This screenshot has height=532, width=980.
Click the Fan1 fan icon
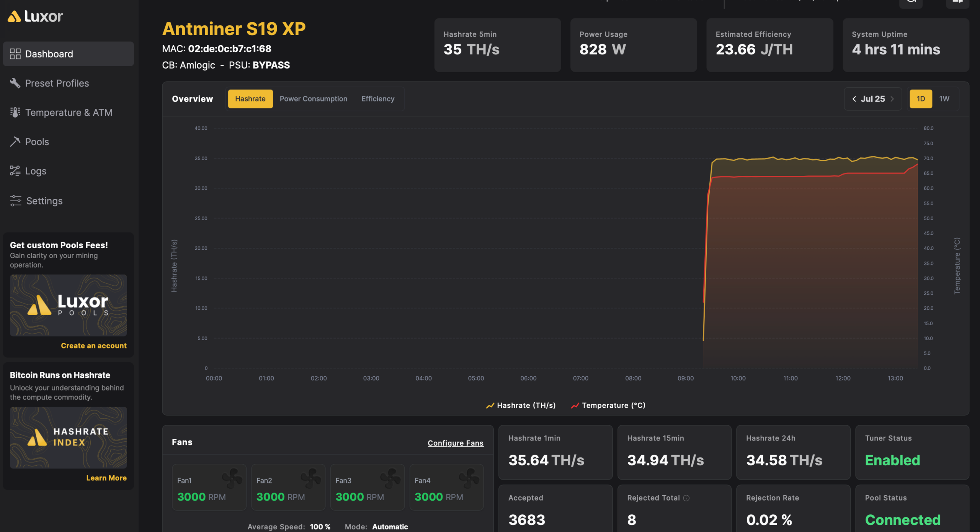pos(232,478)
